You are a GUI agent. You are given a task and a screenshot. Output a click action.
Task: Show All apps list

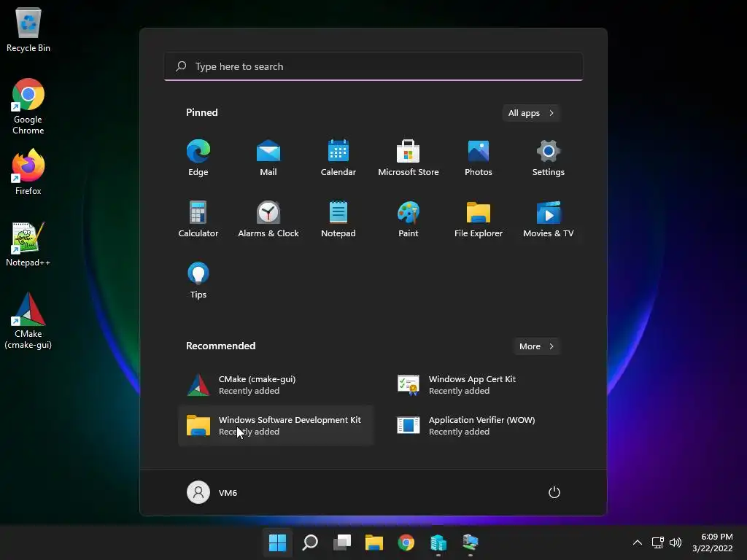531,113
